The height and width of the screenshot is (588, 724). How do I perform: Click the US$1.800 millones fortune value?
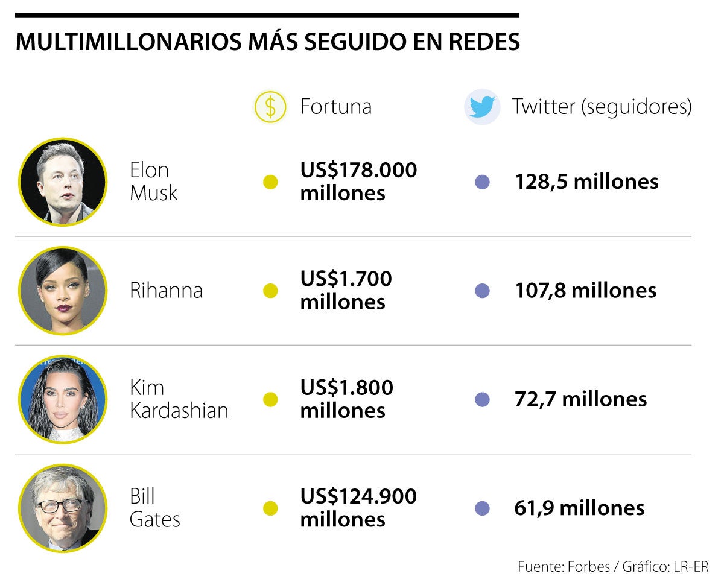coord(346,399)
